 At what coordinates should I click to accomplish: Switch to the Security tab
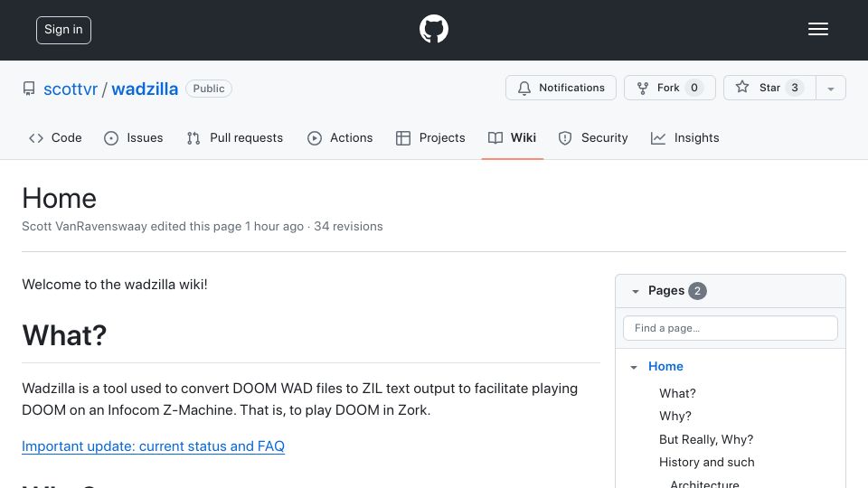[x=593, y=137]
